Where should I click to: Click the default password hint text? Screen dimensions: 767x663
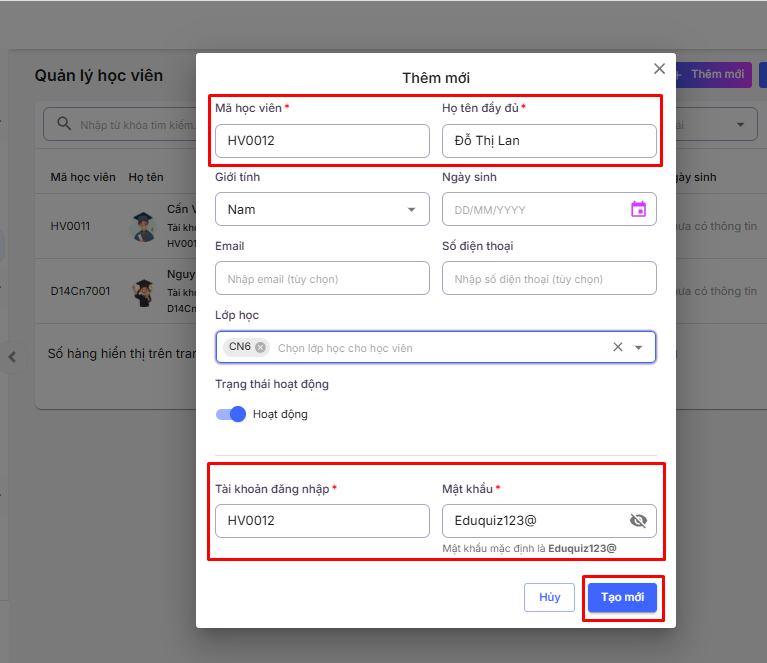pos(529,549)
